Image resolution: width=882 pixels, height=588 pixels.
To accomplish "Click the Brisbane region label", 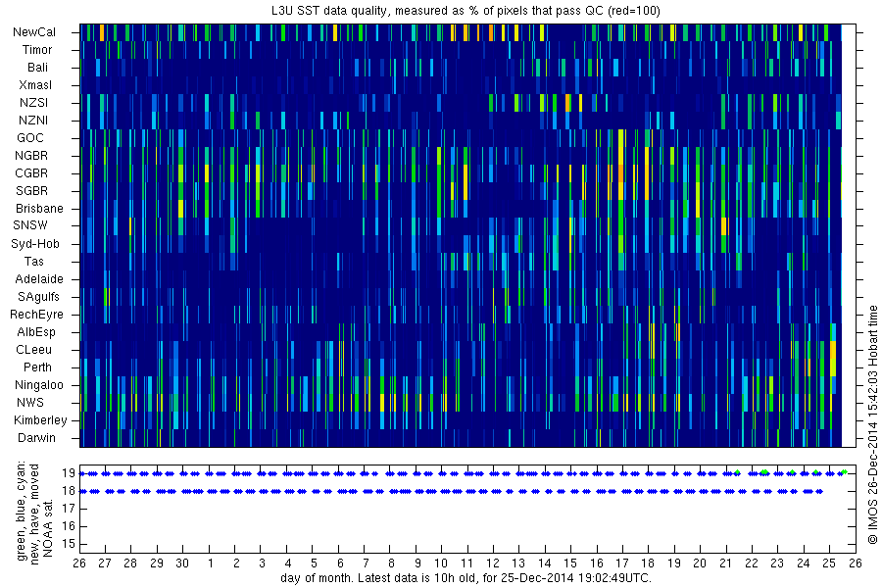I will tap(39, 209).
